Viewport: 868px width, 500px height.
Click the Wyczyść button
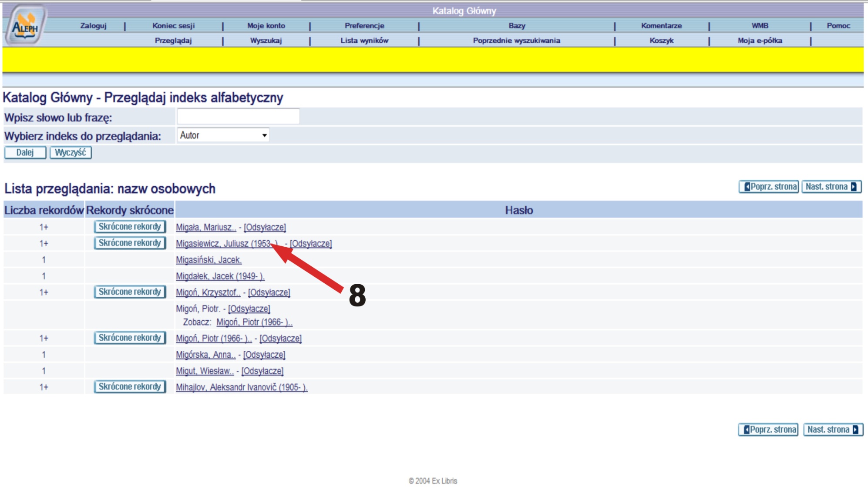click(71, 153)
